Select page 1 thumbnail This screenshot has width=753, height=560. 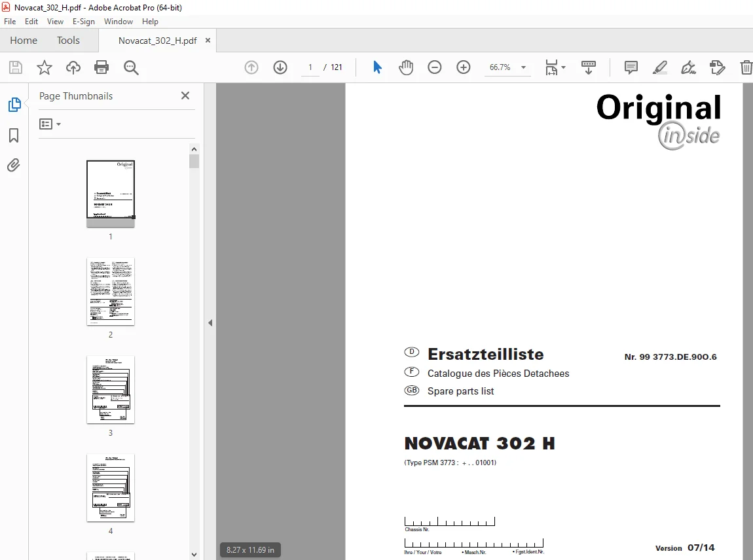(x=111, y=194)
